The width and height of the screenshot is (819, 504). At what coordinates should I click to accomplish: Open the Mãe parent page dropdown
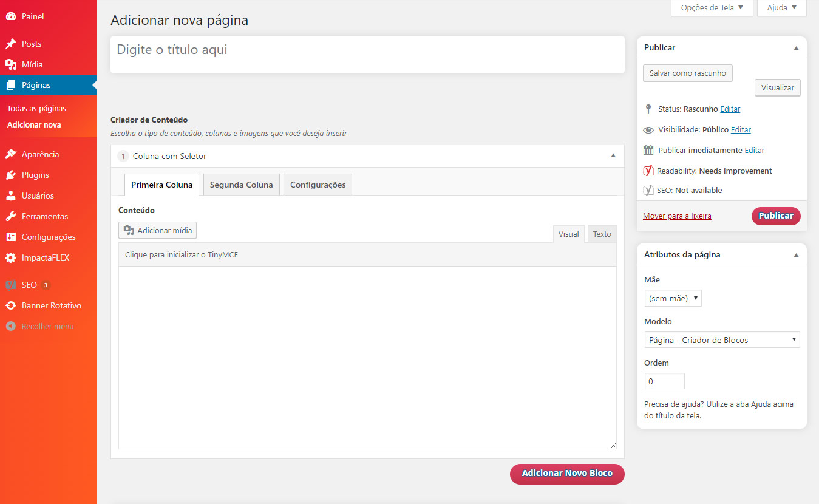tap(673, 298)
